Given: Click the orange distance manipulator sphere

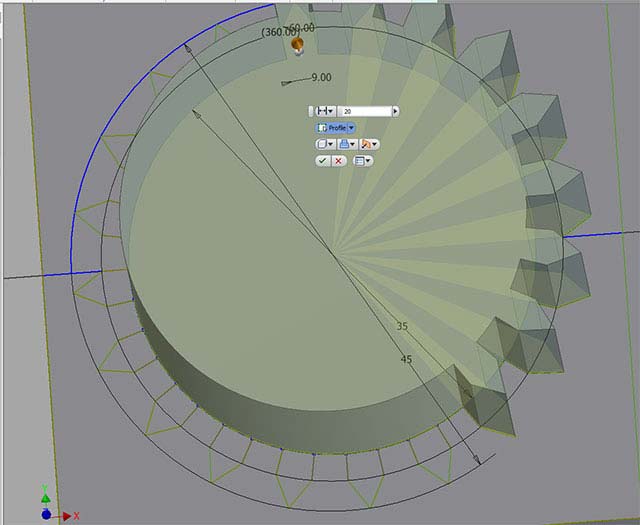Looking at the screenshot, I should pos(298,43).
